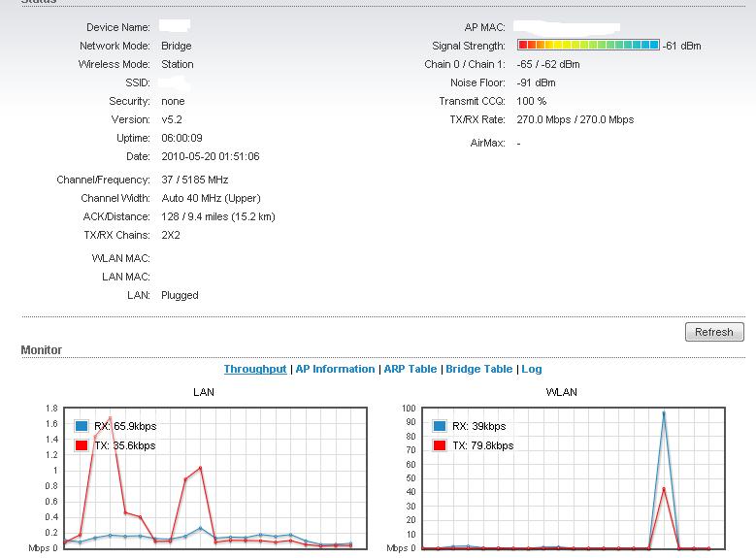This screenshot has width=756, height=558.
Task: Click the blue RX legend swatch in WLAN chart
Action: pos(440,426)
